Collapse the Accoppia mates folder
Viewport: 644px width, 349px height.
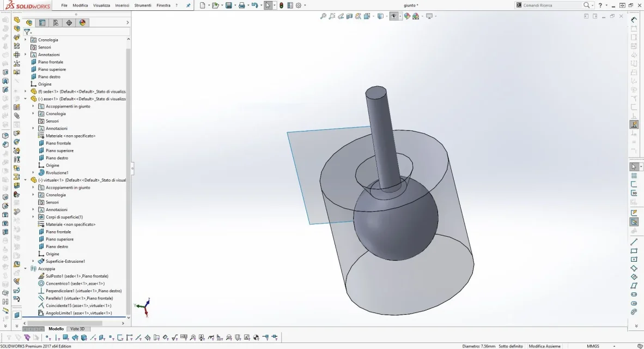tap(26, 269)
